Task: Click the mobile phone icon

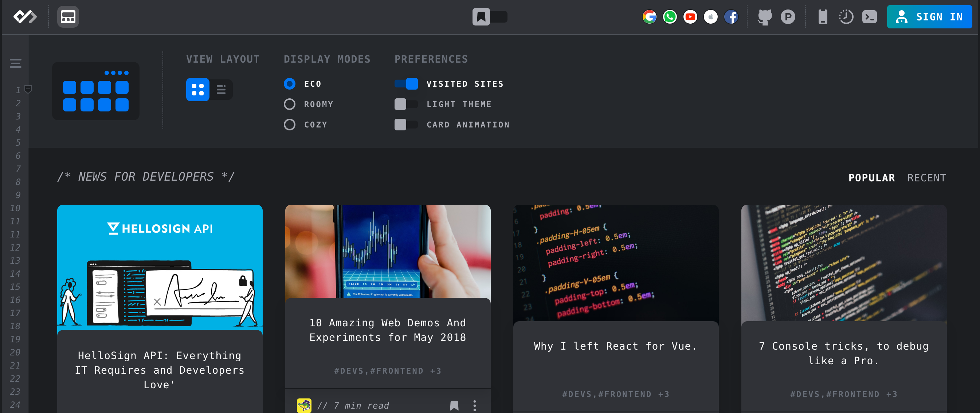Action: click(823, 17)
